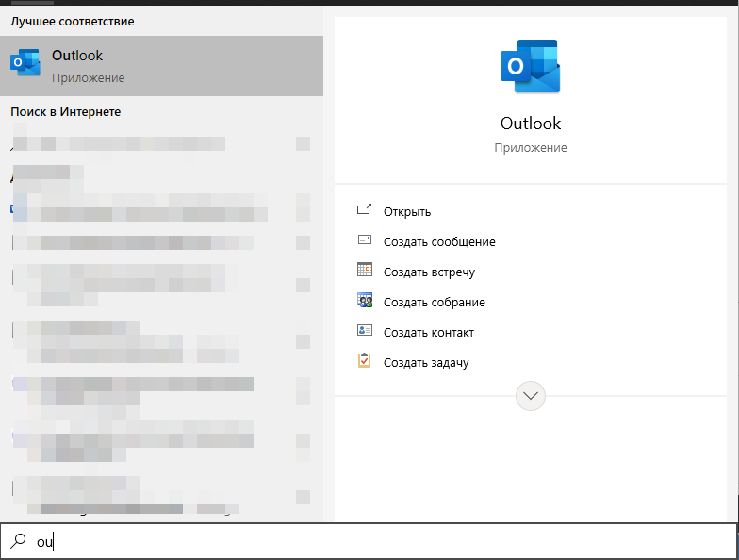
Task: Choose Создать сообщение from the actions list
Action: pos(439,242)
